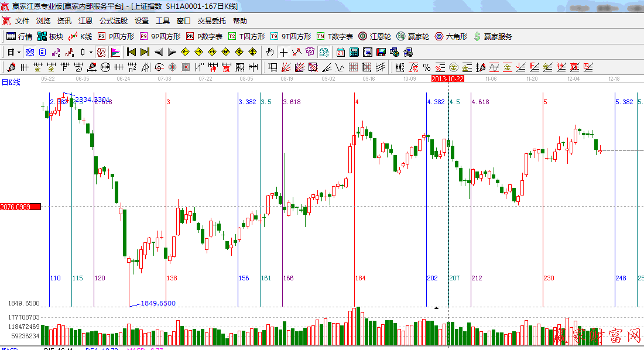Expand the 日 period dropdown arrow
Viewport: 644px width, 350px height.
(18, 52)
